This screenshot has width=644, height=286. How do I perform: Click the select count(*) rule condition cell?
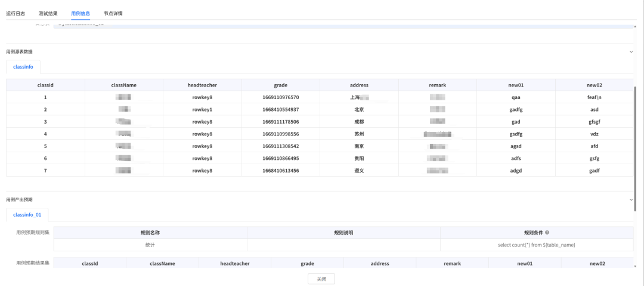click(537, 245)
